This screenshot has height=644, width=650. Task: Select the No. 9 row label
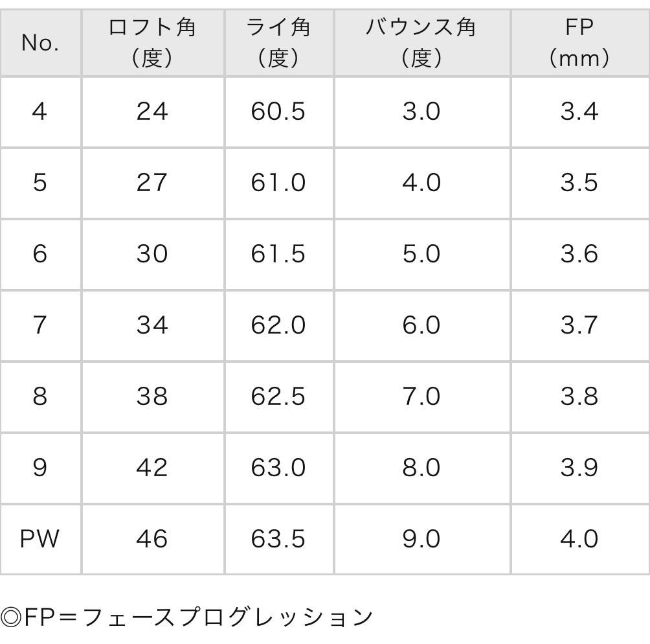click(x=40, y=468)
